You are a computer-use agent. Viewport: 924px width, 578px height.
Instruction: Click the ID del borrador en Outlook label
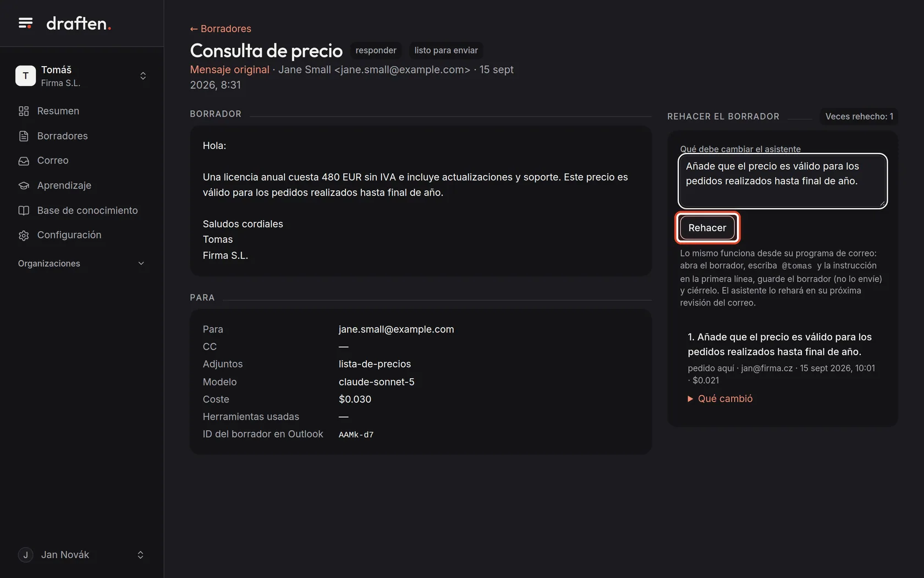tap(263, 434)
